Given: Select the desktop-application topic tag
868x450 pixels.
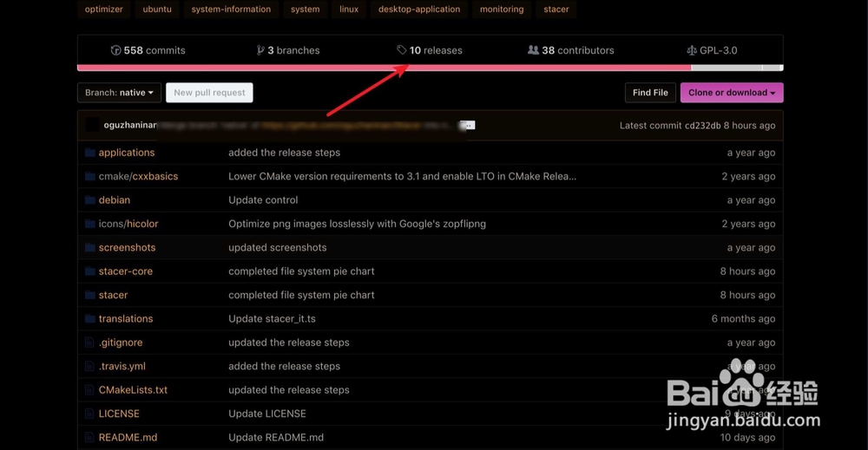Looking at the screenshot, I should pyautogui.click(x=419, y=10).
